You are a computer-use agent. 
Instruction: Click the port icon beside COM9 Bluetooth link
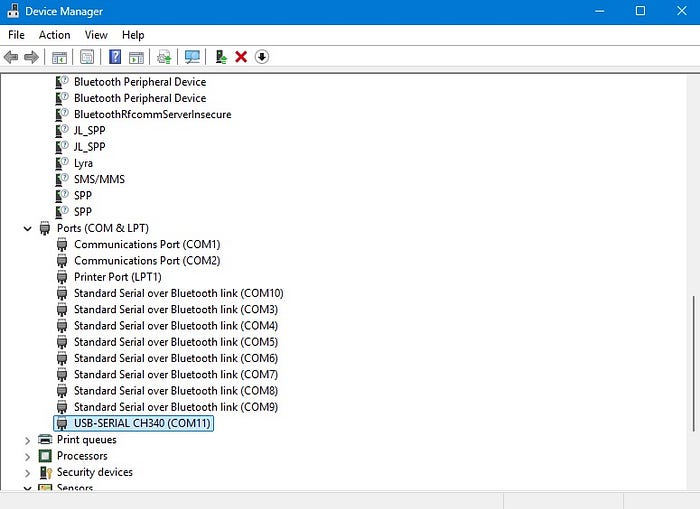(x=62, y=407)
